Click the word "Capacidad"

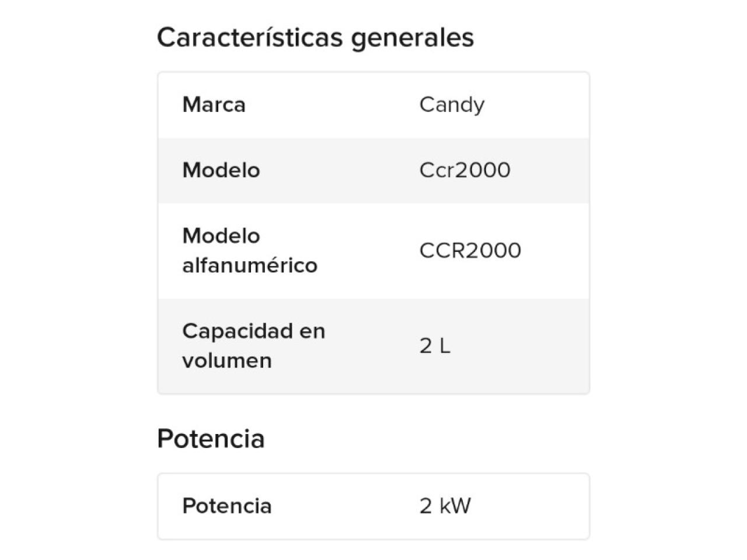pyautogui.click(x=237, y=331)
